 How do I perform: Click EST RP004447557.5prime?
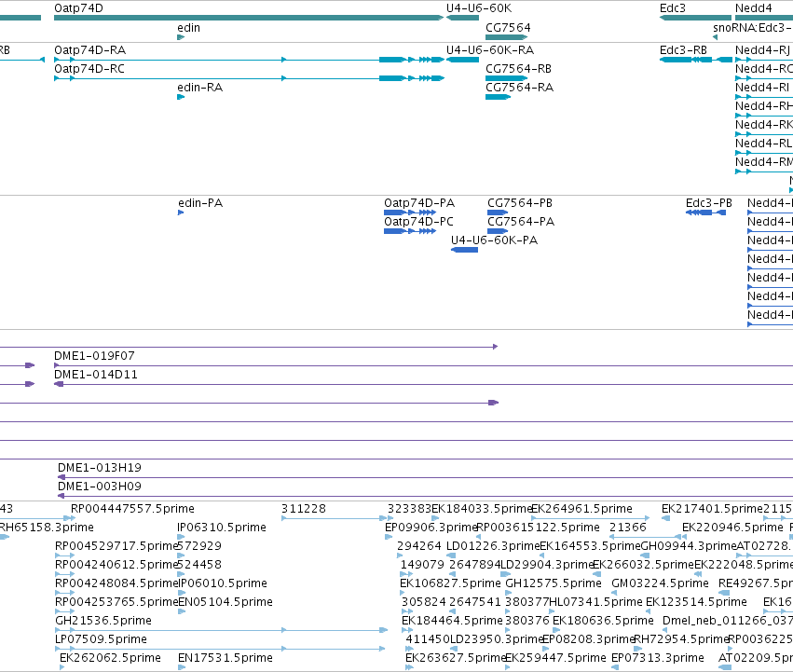(132, 509)
